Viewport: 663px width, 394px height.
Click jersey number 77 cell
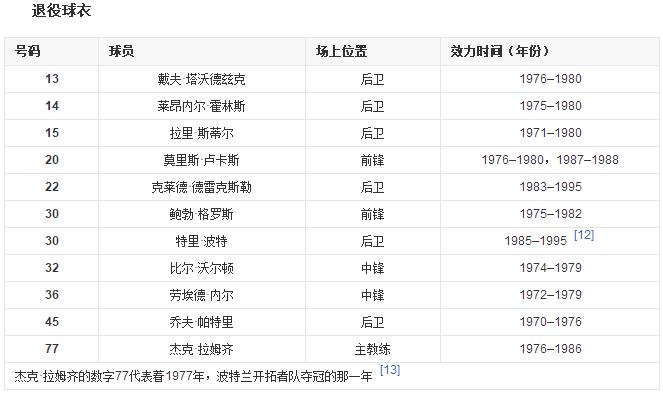point(52,349)
